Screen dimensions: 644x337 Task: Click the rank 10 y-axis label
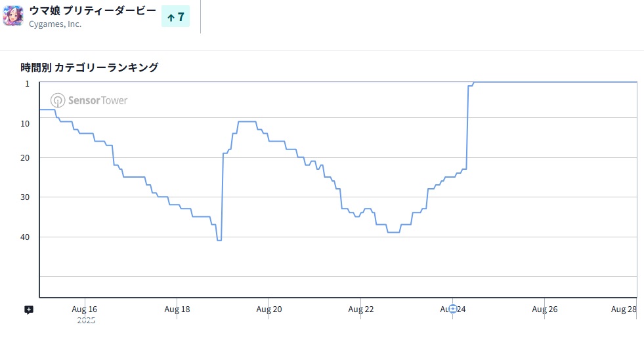click(26, 123)
